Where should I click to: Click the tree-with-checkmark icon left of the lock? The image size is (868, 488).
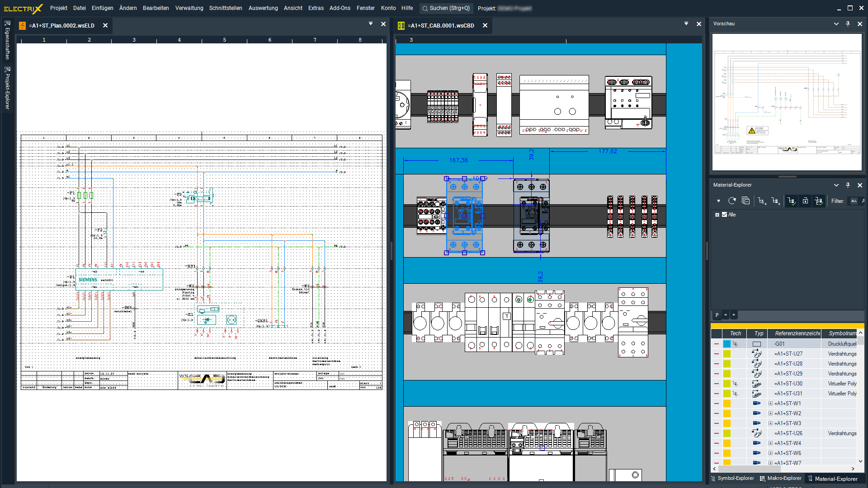point(791,201)
